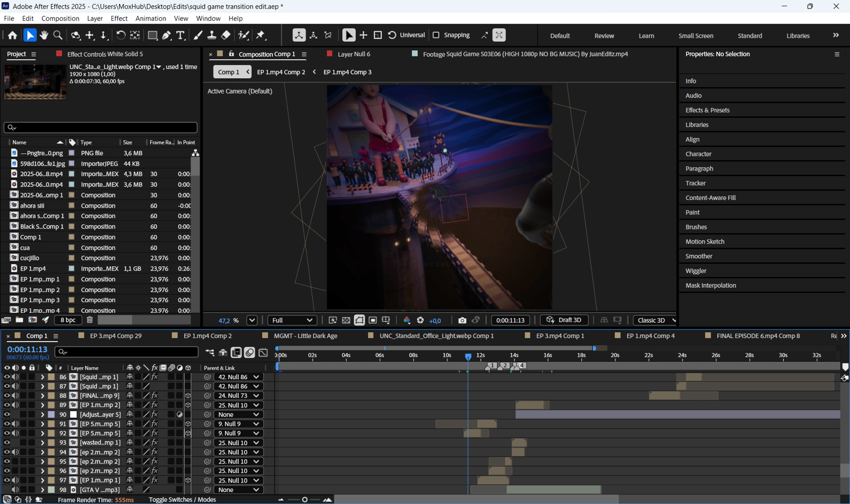Open the Effect menu
This screenshot has height=504, width=850.
click(x=119, y=19)
